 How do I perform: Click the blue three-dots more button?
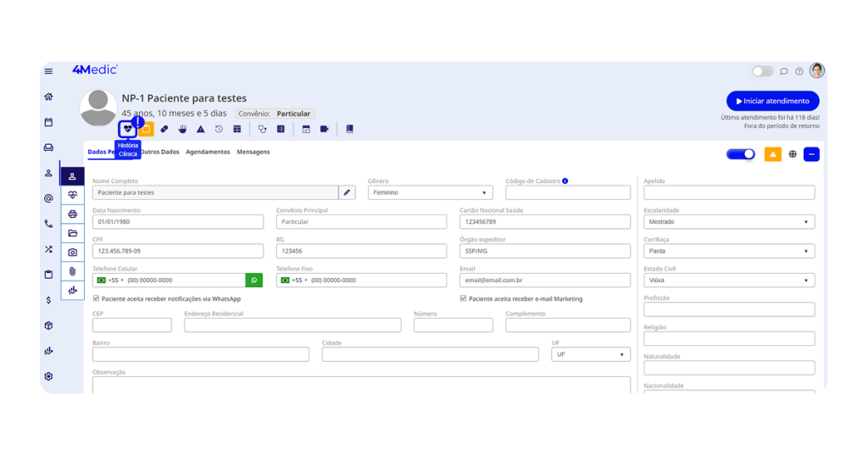click(811, 154)
